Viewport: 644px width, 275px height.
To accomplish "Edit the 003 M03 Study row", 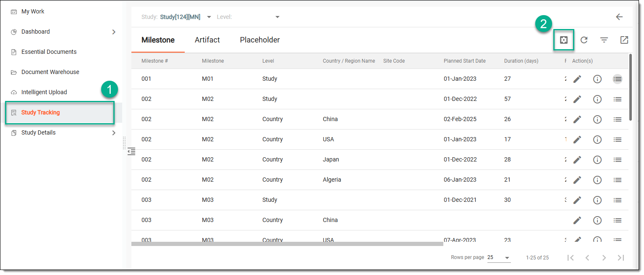I will tap(577, 200).
